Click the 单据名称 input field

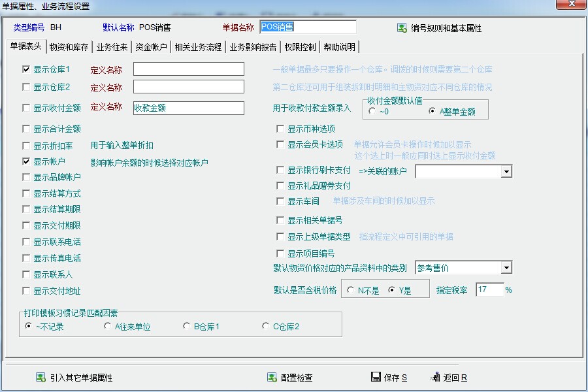[x=307, y=27]
